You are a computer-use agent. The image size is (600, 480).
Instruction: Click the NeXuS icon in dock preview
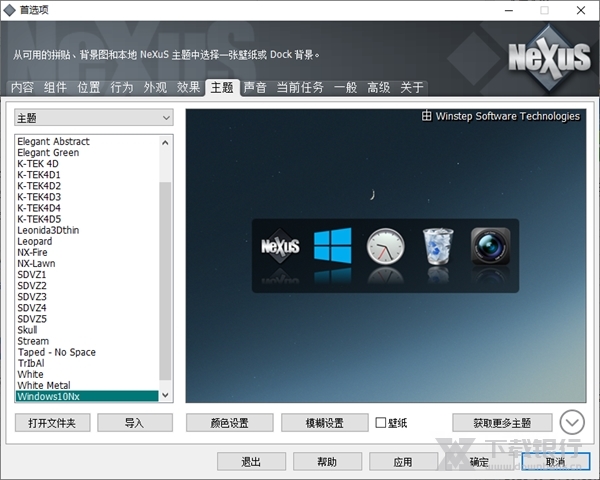click(x=280, y=246)
